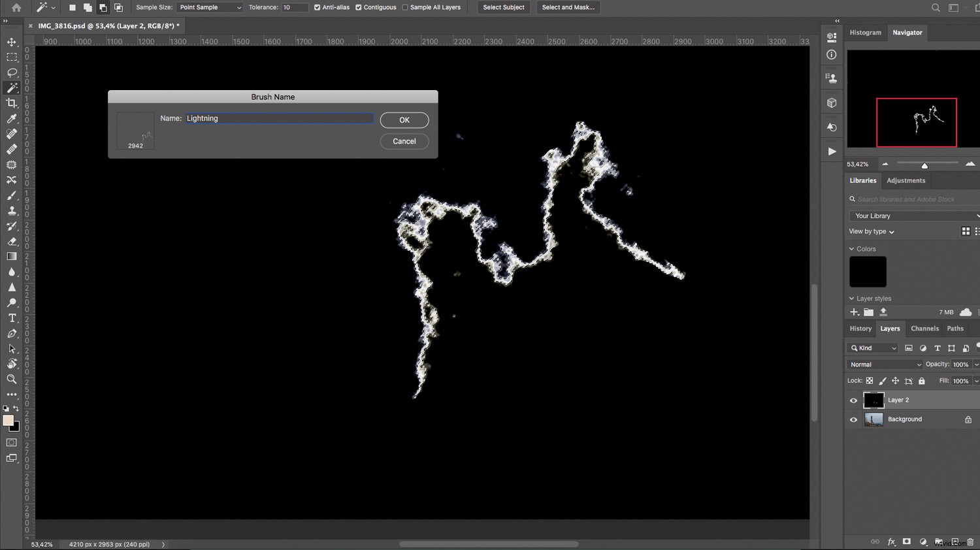Image resolution: width=980 pixels, height=550 pixels.
Task: Switch to the Histogram tab
Action: click(x=865, y=32)
